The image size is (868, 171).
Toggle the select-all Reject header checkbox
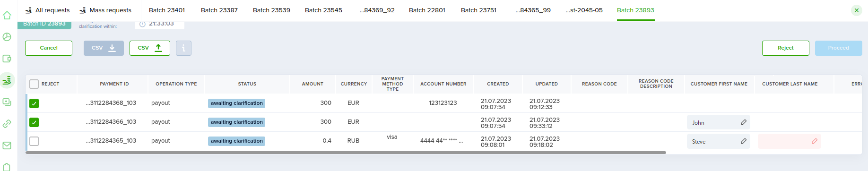(34, 84)
